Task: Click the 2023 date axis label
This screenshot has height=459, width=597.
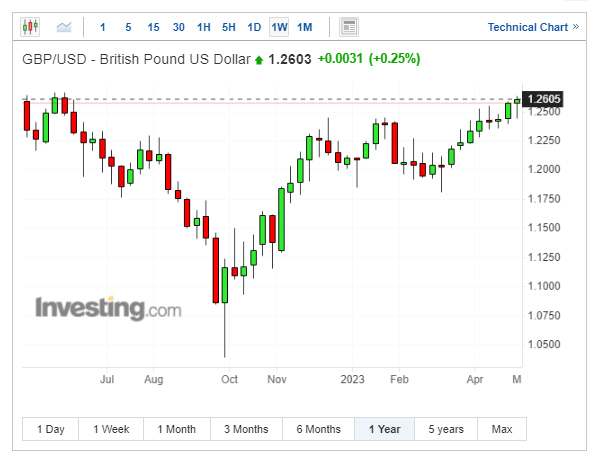Action: [x=352, y=379]
